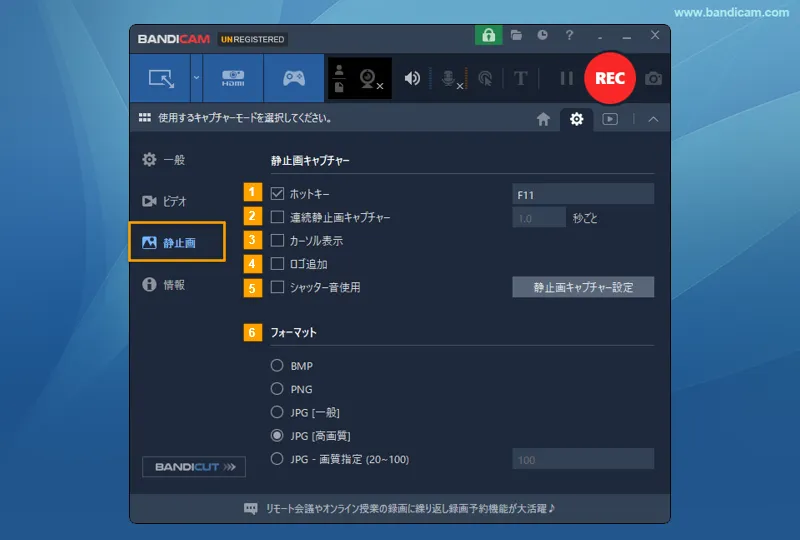The height and width of the screenshot is (540, 800).
Task: Enable ロゴ追加 checkbox
Action: point(277,263)
